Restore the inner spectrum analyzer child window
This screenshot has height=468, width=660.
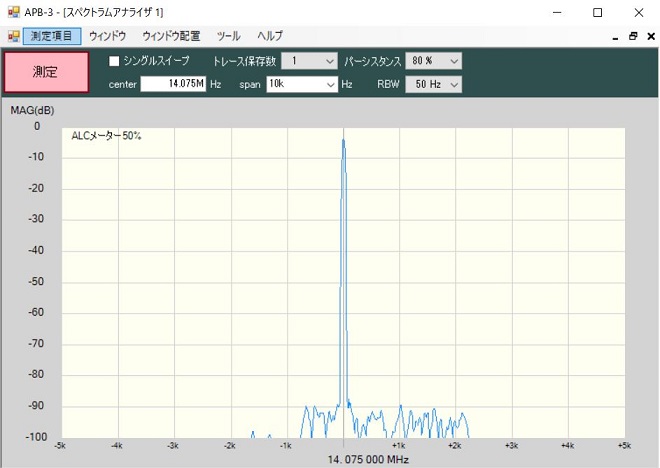[633, 37]
